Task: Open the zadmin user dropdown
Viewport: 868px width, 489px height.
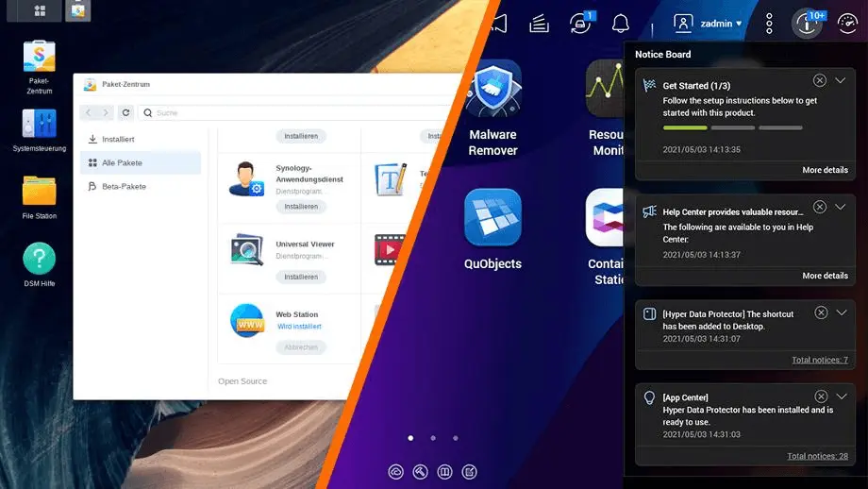Action: pos(709,24)
